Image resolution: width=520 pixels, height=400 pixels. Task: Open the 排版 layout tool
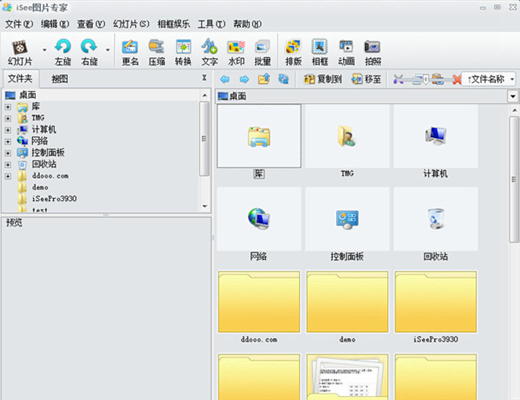point(293,53)
